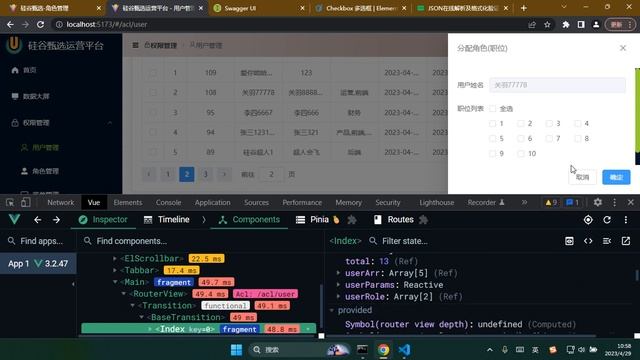640x360 pixels.
Task: Click Vue devtools refresh icon
Action: pos(607,220)
